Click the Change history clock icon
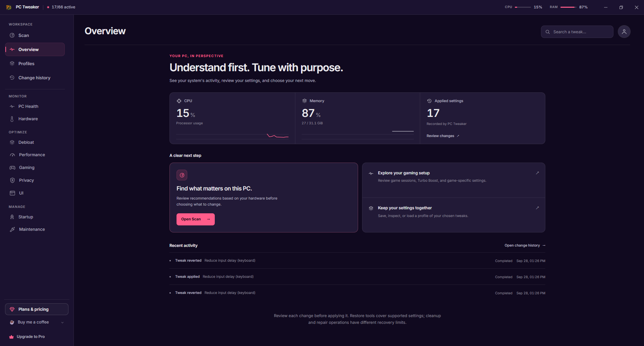644x346 pixels. (x=12, y=78)
